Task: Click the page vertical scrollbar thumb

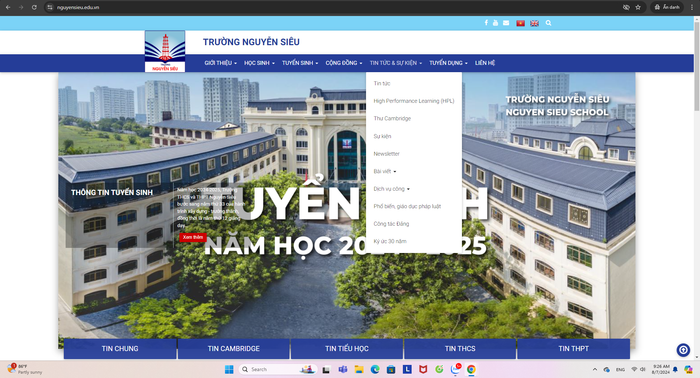Action: pyautogui.click(x=697, y=65)
